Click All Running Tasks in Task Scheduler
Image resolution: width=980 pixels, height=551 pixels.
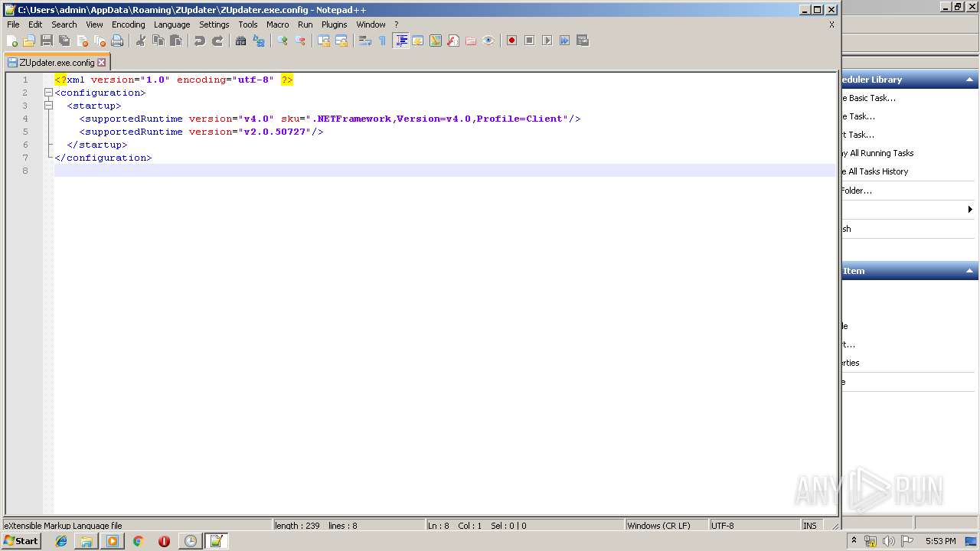(x=878, y=153)
